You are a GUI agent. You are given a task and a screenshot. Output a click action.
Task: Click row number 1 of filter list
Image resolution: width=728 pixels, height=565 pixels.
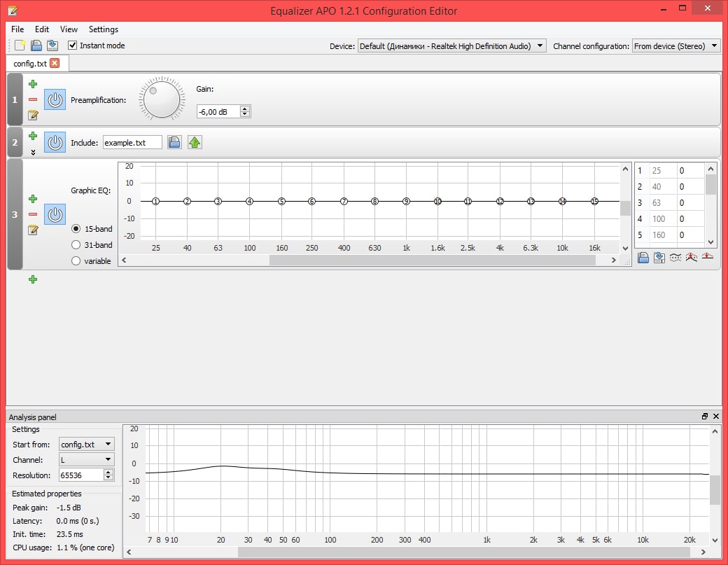(x=15, y=99)
